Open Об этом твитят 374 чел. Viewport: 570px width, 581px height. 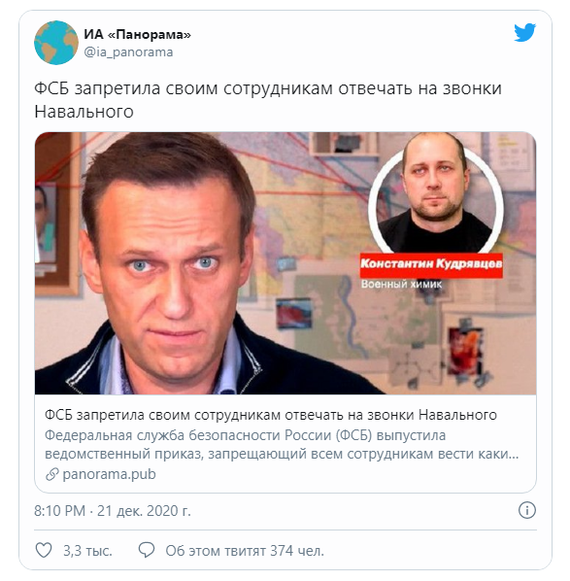pyautogui.click(x=245, y=551)
